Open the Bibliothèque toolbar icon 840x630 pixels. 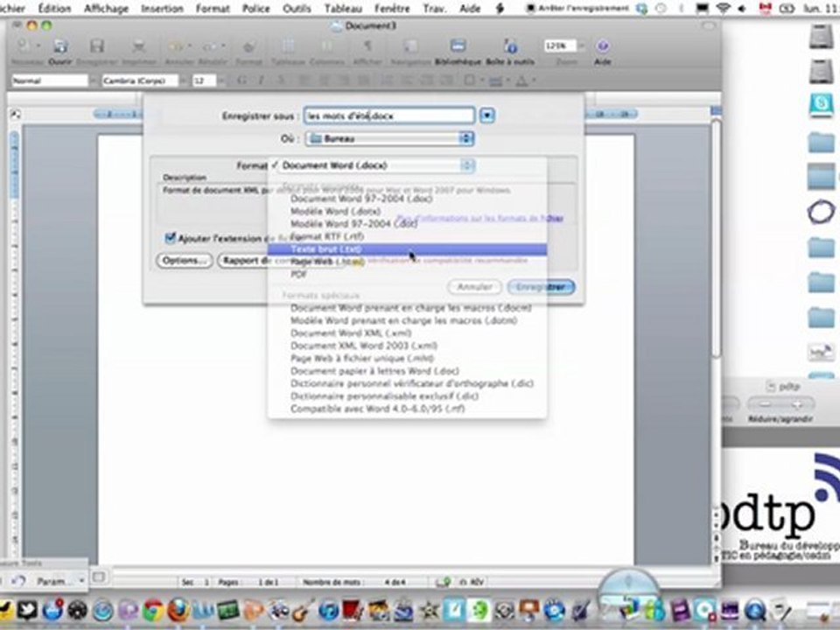[x=458, y=46]
